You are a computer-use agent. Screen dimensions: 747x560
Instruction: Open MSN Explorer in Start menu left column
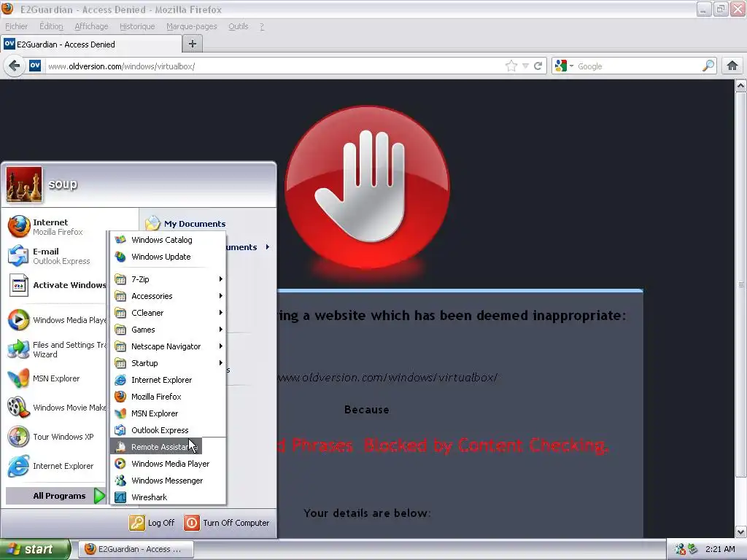tap(56, 378)
